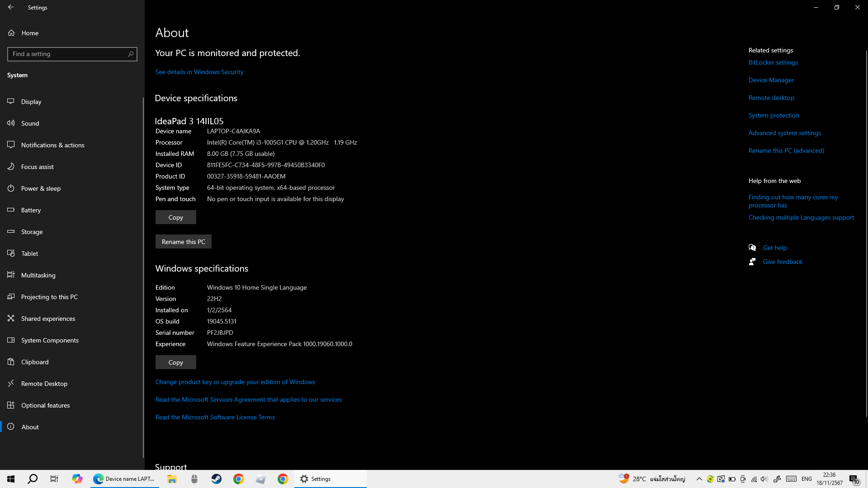The width and height of the screenshot is (868, 488).
Task: Select the Tablet sidebar icon
Action: (x=11, y=253)
